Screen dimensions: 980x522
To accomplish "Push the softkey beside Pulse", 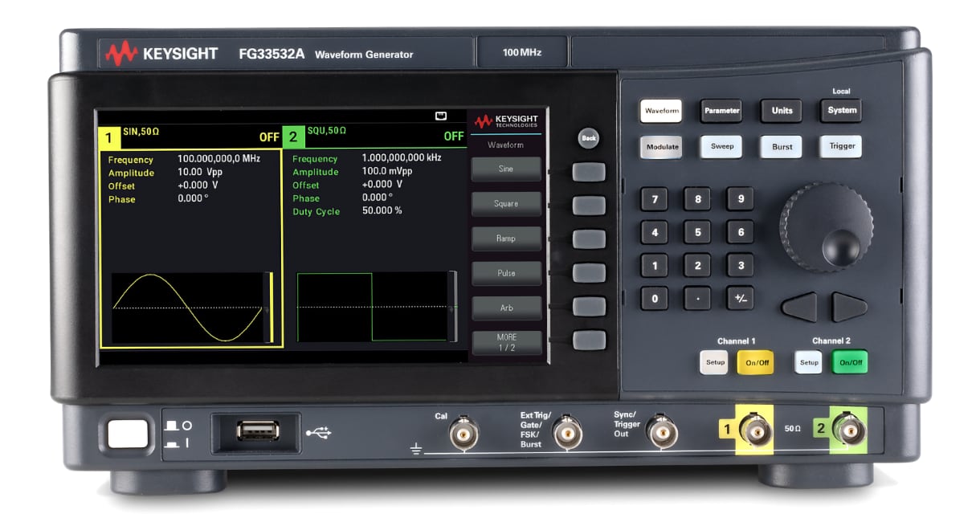I will coord(589,273).
